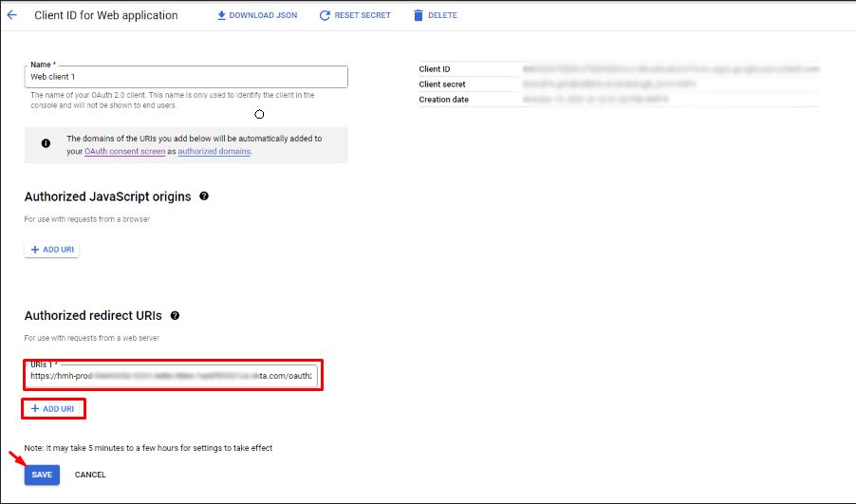The height and width of the screenshot is (504, 856).
Task: Click the URIs 1 redirect URI field
Action: tap(172, 376)
